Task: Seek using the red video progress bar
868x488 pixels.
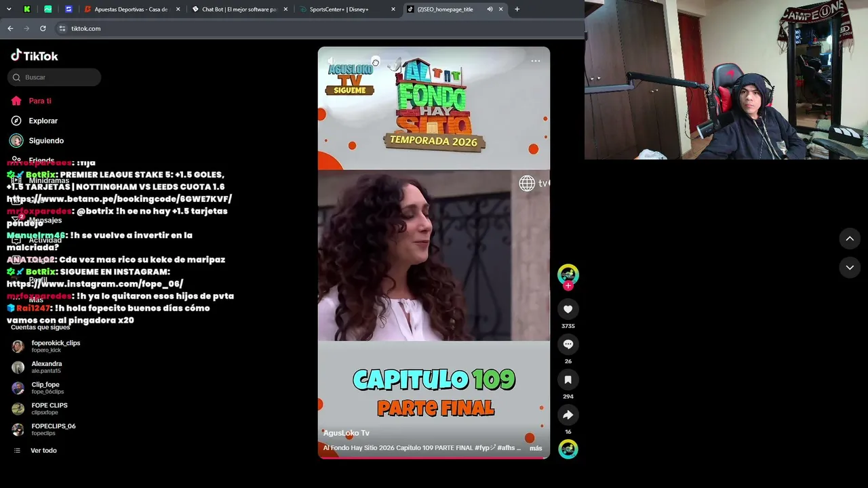Action: coord(434,458)
